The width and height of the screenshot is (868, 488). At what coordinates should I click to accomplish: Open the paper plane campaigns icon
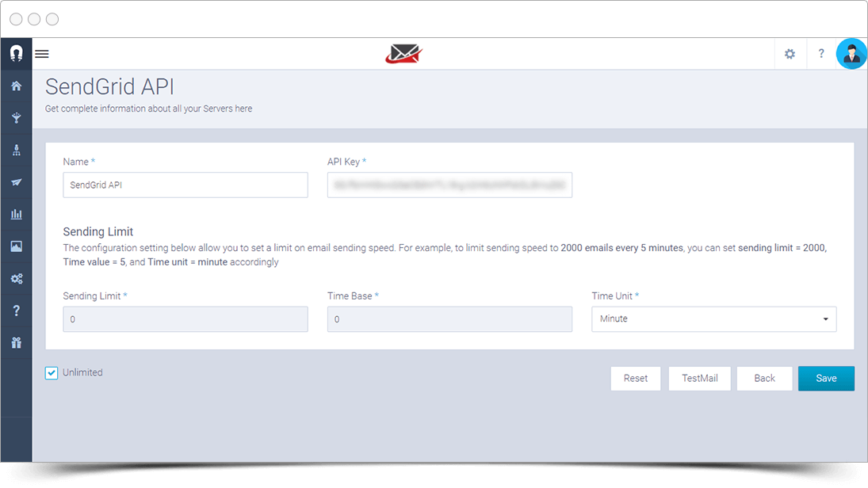(x=16, y=182)
